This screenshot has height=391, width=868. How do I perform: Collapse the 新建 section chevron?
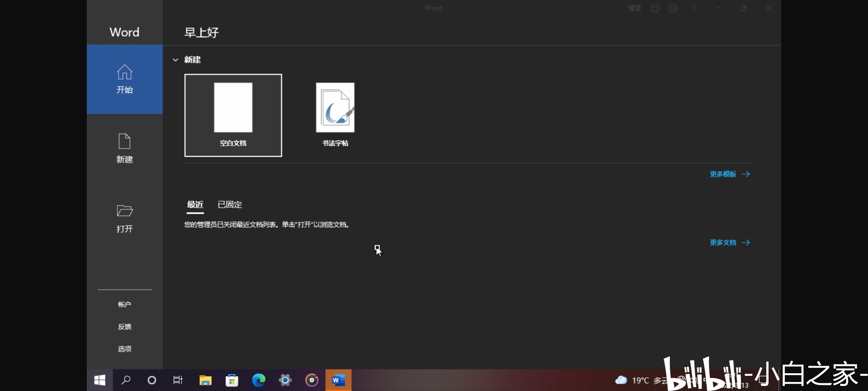tap(175, 60)
